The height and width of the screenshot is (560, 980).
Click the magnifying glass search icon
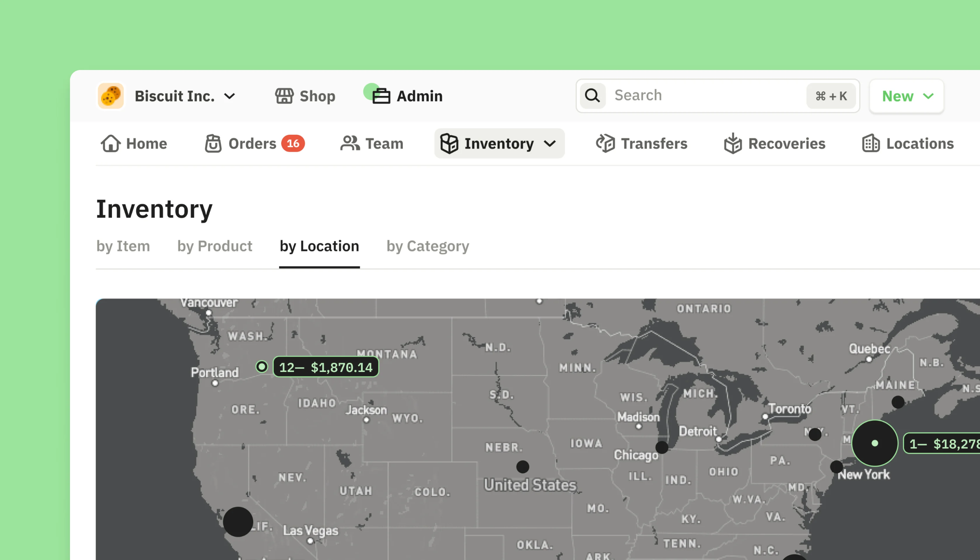tap(592, 96)
